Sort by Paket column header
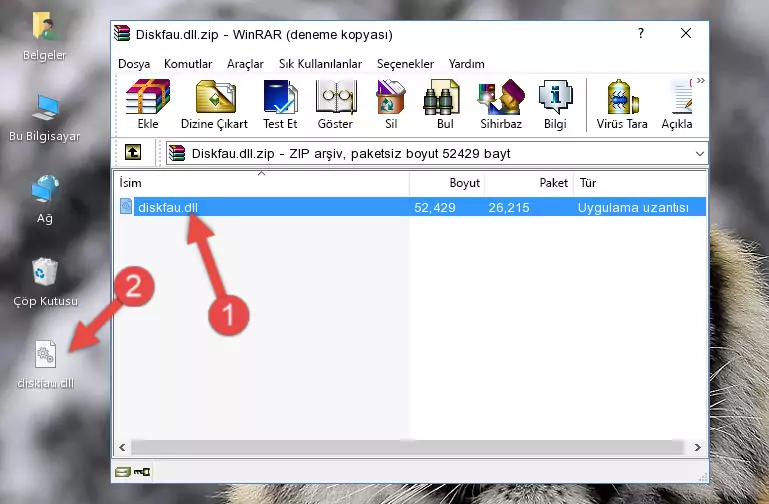Image resolution: width=769 pixels, height=504 pixels. coord(529,182)
